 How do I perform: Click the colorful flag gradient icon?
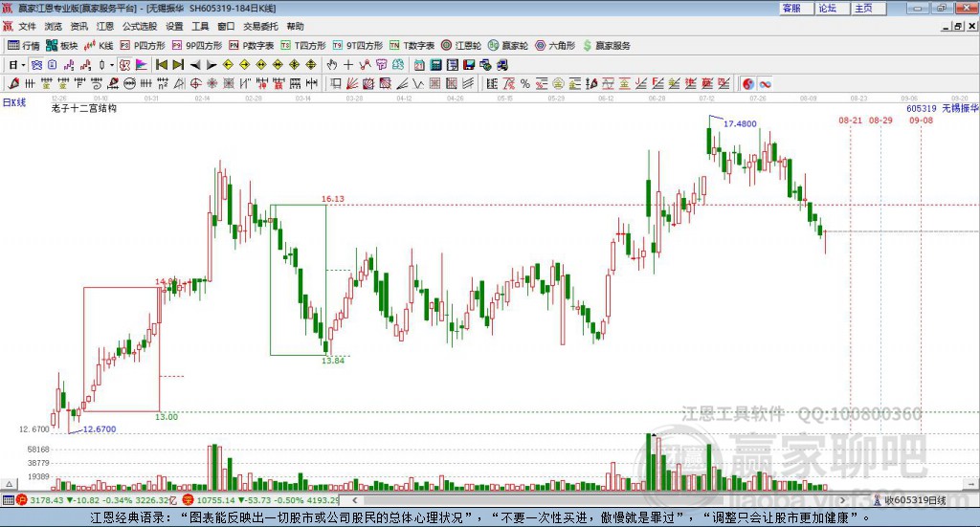pyautogui.click(x=142, y=65)
